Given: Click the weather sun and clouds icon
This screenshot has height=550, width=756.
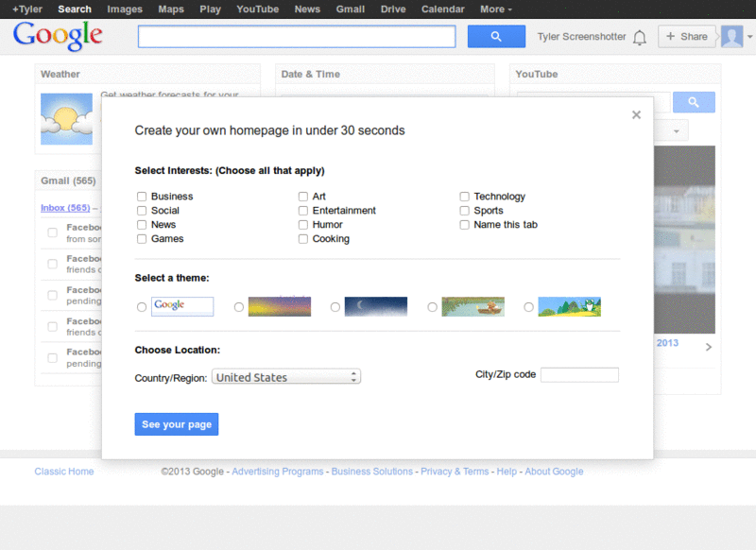Looking at the screenshot, I should 66,119.
